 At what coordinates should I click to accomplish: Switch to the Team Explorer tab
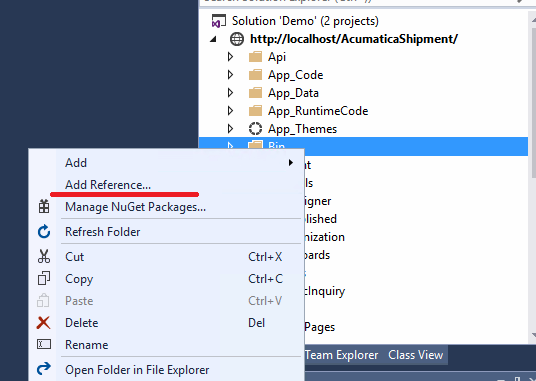[341, 355]
